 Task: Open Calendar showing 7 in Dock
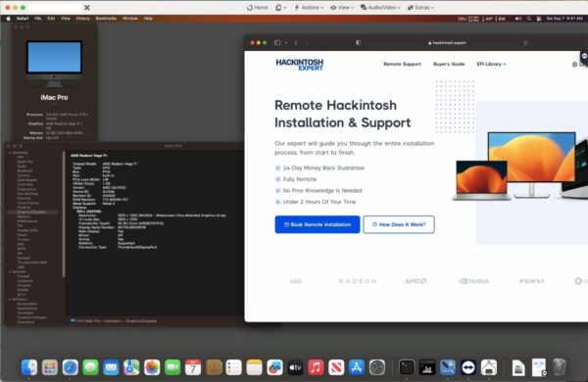point(193,367)
